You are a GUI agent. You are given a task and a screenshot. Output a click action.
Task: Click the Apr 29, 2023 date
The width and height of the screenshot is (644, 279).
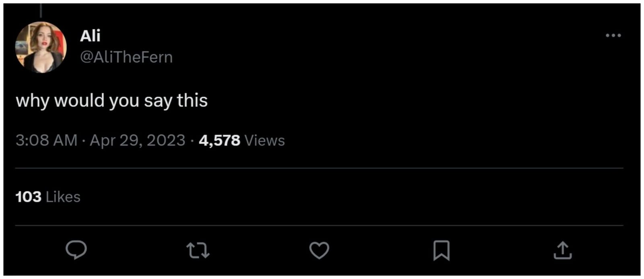[x=137, y=141]
